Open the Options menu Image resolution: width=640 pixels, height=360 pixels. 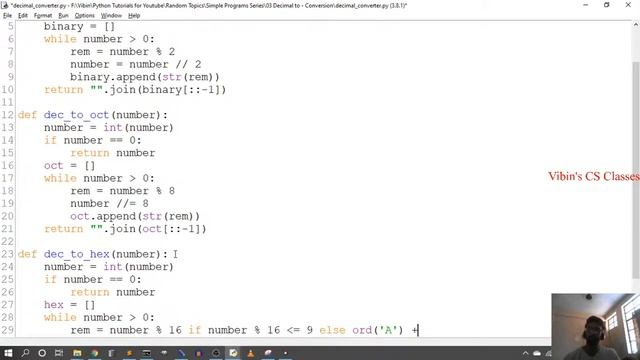[84, 16]
